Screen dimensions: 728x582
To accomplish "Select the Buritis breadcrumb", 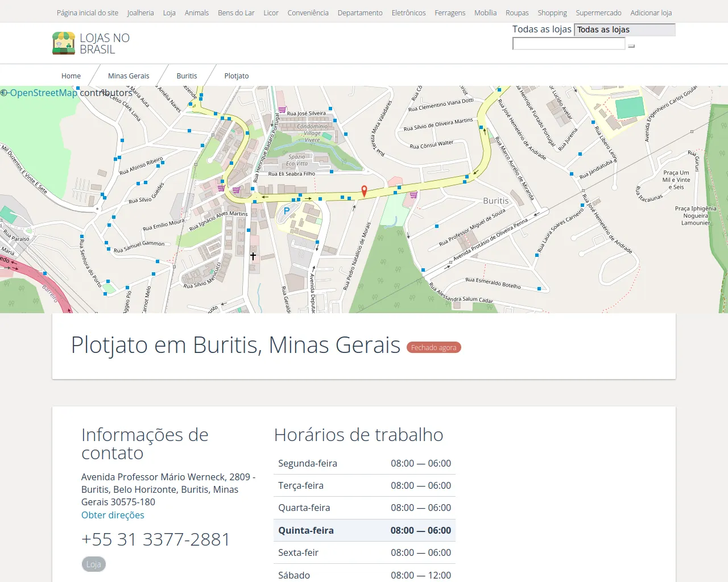I will tap(187, 76).
